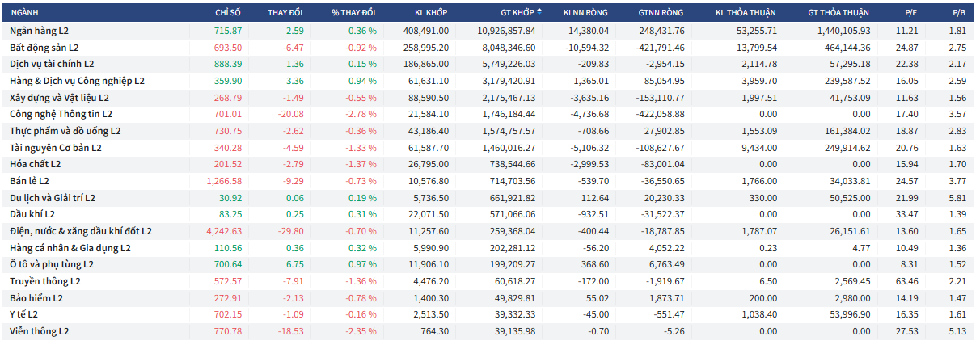
Task: Sort by the GT THỎA THUẬN header
Action: click(x=838, y=13)
